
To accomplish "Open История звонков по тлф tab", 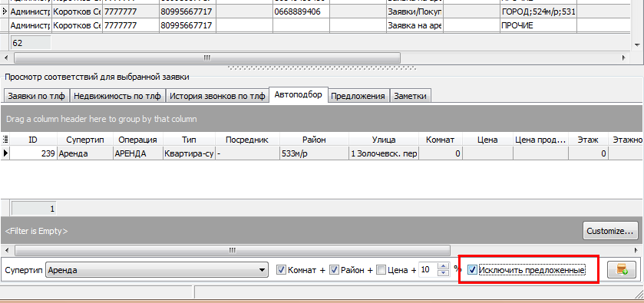I will (218, 96).
